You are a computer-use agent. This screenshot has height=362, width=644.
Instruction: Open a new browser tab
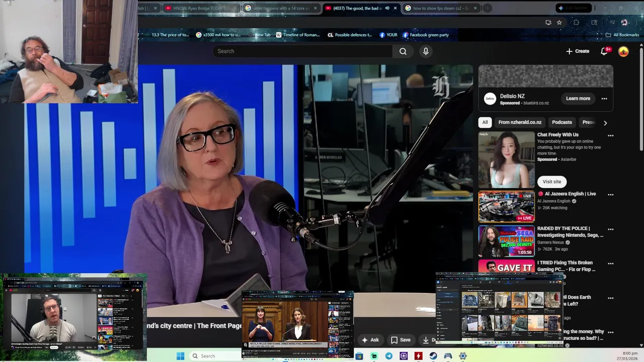tap(488, 8)
